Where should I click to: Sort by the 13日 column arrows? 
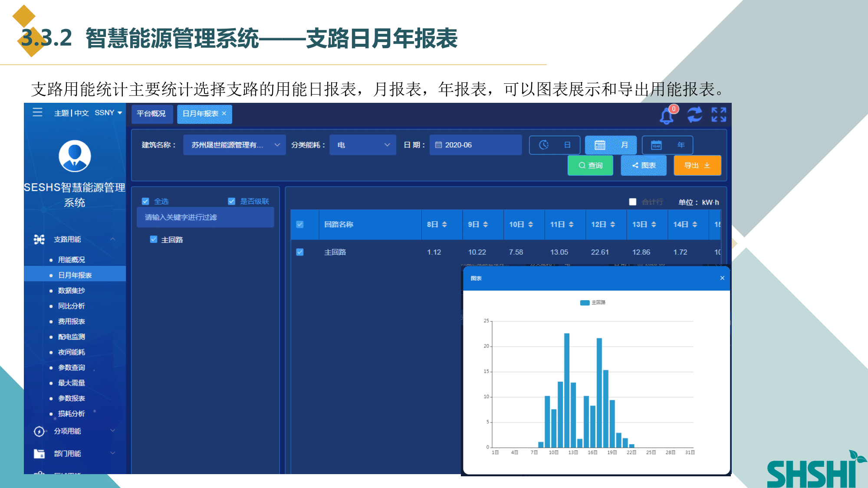[654, 224]
